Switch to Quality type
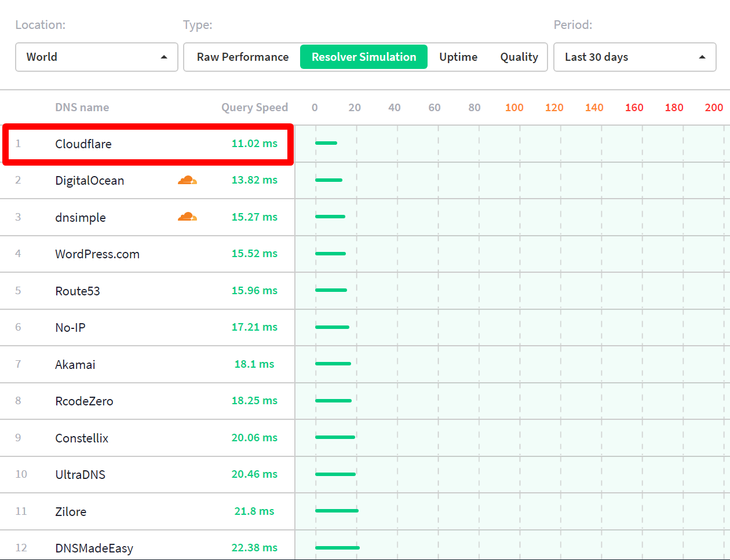 519,57
